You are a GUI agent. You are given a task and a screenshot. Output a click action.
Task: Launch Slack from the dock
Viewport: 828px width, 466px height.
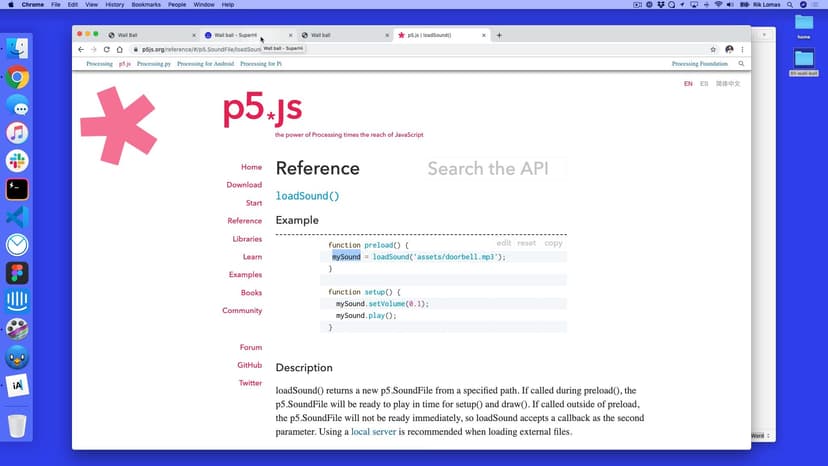17,161
